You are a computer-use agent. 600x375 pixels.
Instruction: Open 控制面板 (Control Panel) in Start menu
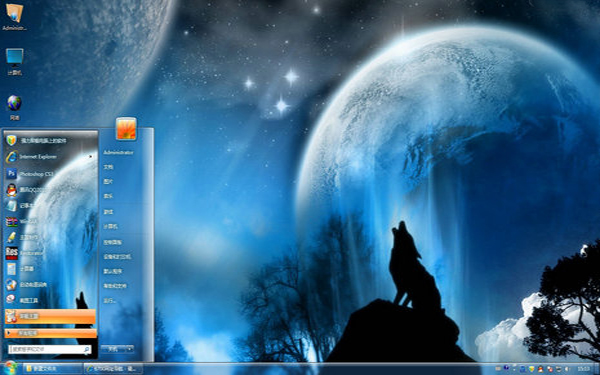click(112, 242)
